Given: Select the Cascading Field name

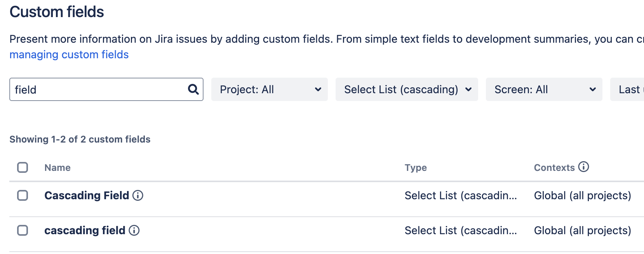Looking at the screenshot, I should click(86, 195).
